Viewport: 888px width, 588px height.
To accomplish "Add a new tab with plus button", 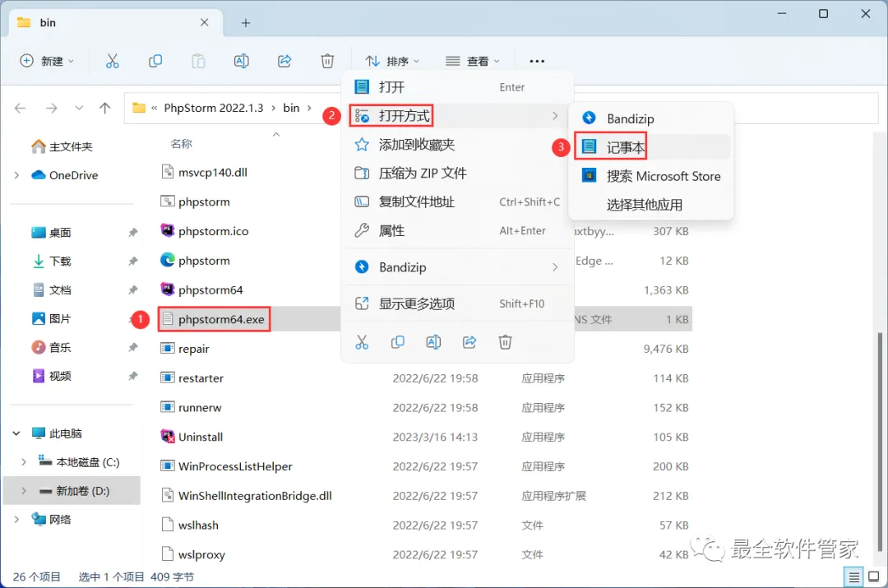I will point(246,23).
